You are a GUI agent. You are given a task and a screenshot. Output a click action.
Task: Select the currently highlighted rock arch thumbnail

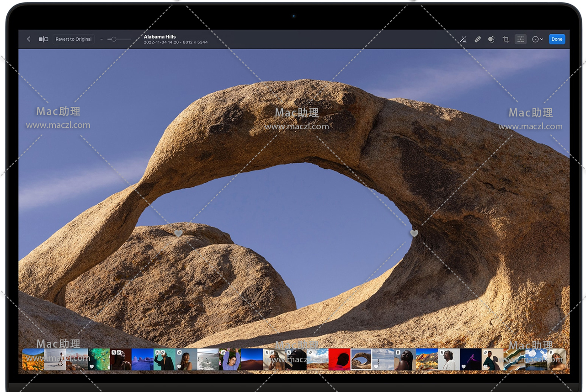pos(361,360)
